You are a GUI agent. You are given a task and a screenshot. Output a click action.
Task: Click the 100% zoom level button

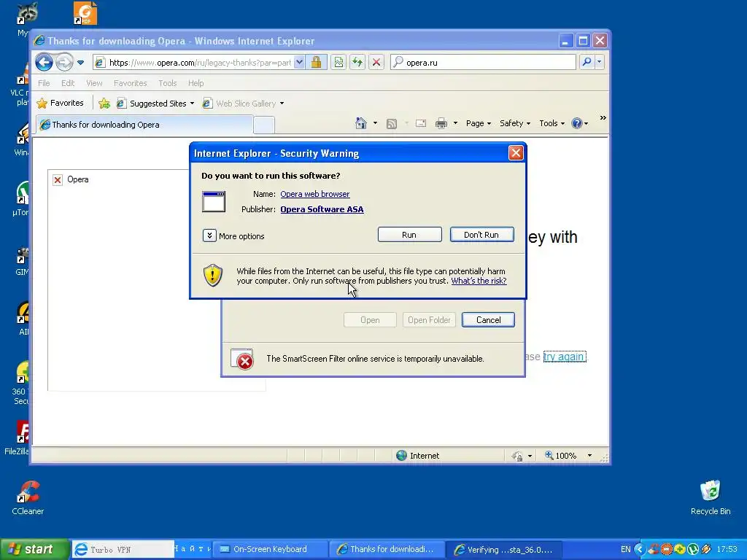[561, 456]
